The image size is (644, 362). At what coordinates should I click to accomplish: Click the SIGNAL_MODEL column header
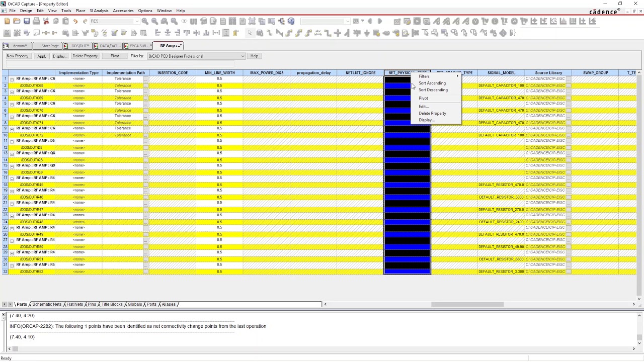coord(501,73)
